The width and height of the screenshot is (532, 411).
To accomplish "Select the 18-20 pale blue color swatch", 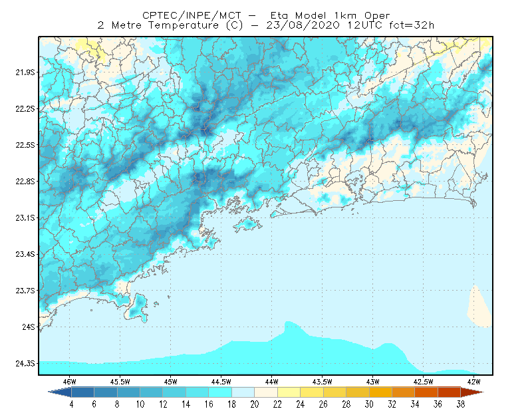I will [243, 392].
